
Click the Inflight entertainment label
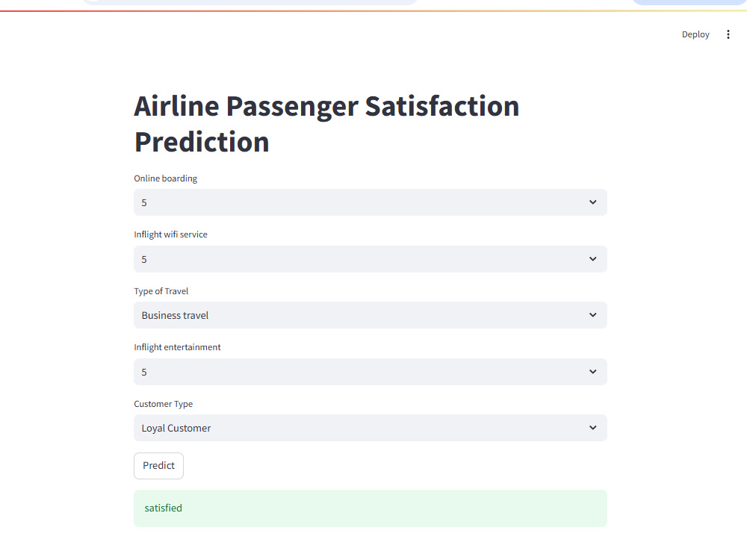[177, 347]
